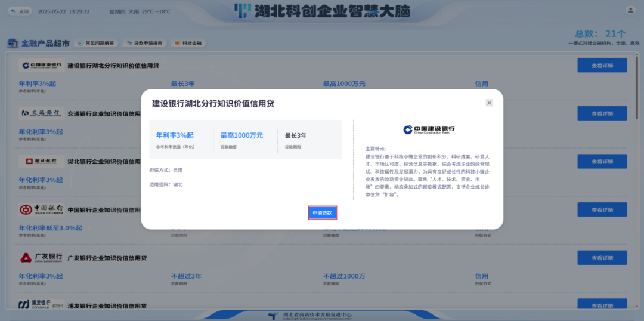The image size is (644, 321).
Task: Click the weather text 星期四 大雨 29°C~18°C
Action: click(x=140, y=11)
